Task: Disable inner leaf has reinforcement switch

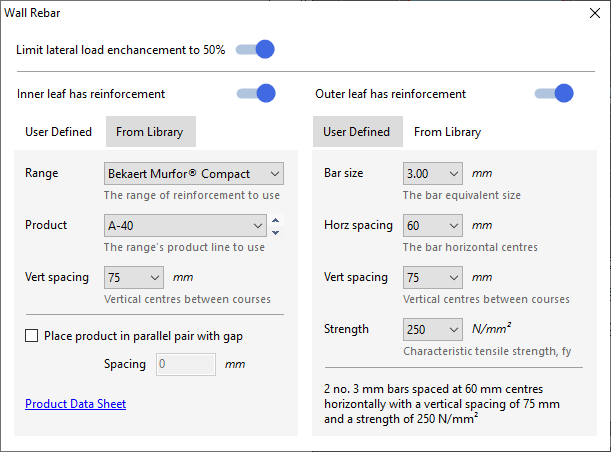Action: coord(256,94)
